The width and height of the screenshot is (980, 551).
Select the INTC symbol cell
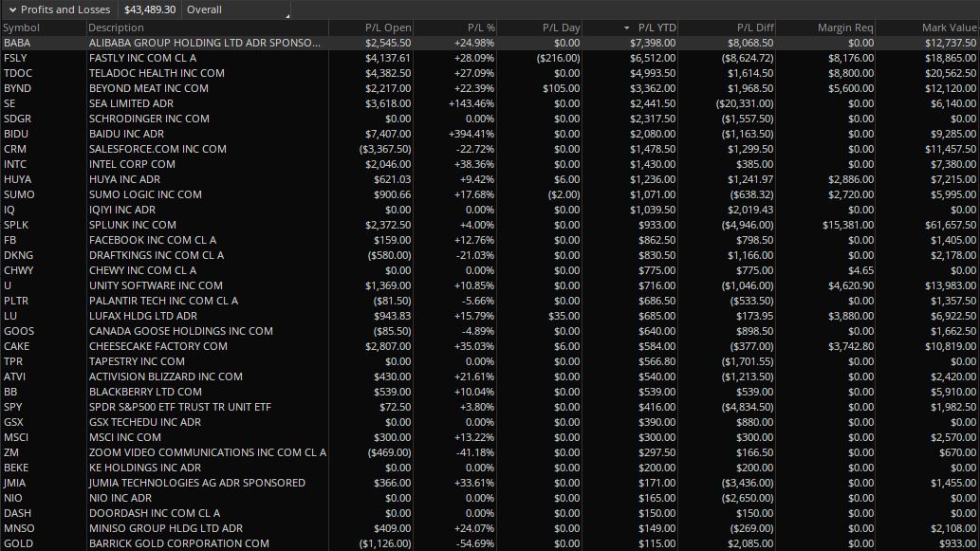(15, 164)
